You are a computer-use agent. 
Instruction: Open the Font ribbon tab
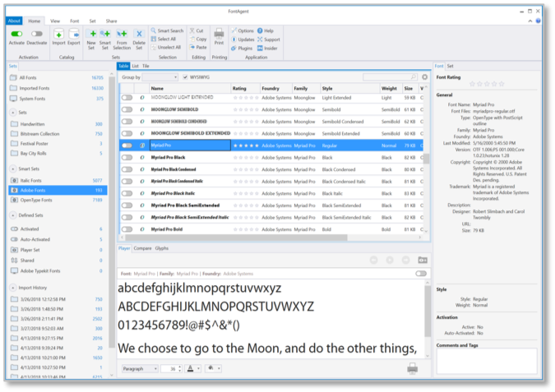point(74,21)
